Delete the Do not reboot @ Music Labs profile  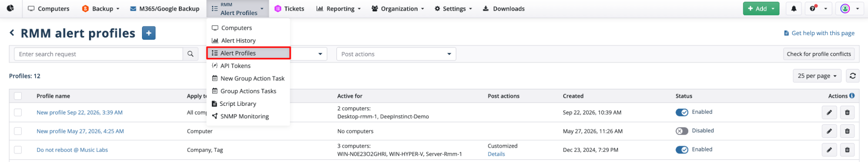[847, 150]
